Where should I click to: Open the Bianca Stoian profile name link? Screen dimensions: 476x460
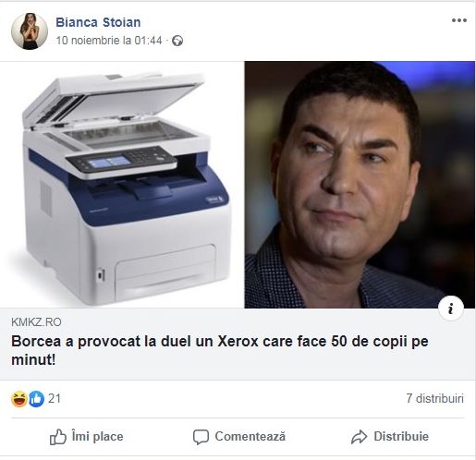point(98,22)
